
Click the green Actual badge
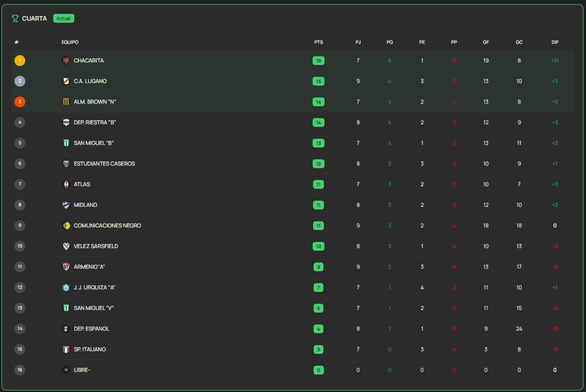point(63,19)
